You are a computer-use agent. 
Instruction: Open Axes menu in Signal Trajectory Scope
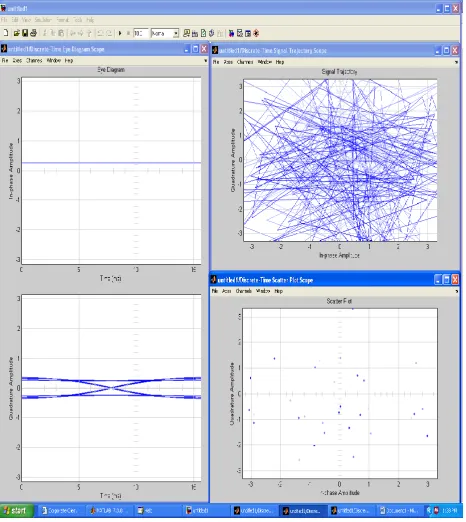[228, 62]
